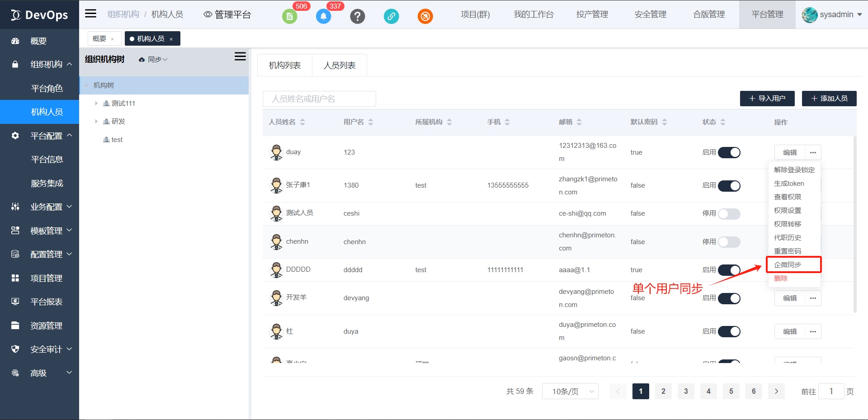Click the green document notification icon
868x420 pixels.
[x=289, y=17]
